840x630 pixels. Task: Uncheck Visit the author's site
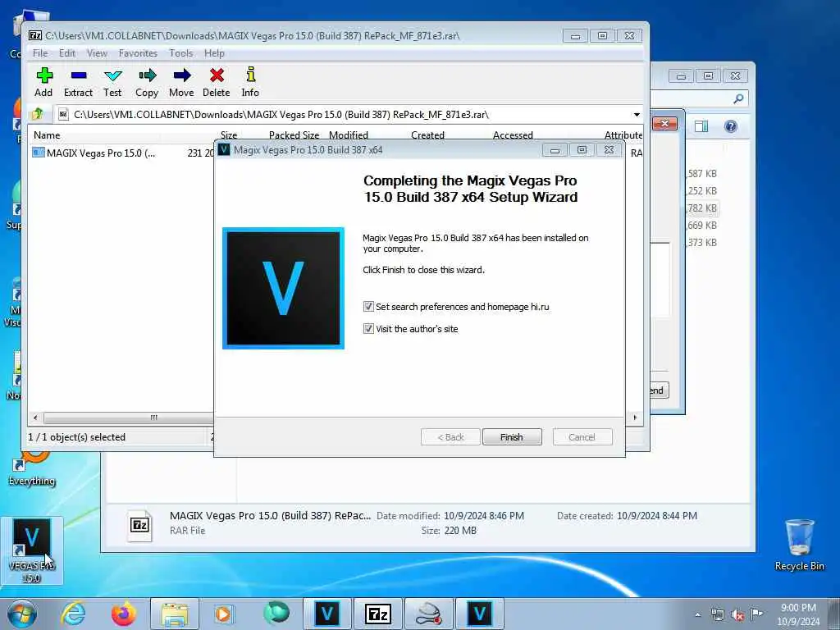(368, 328)
